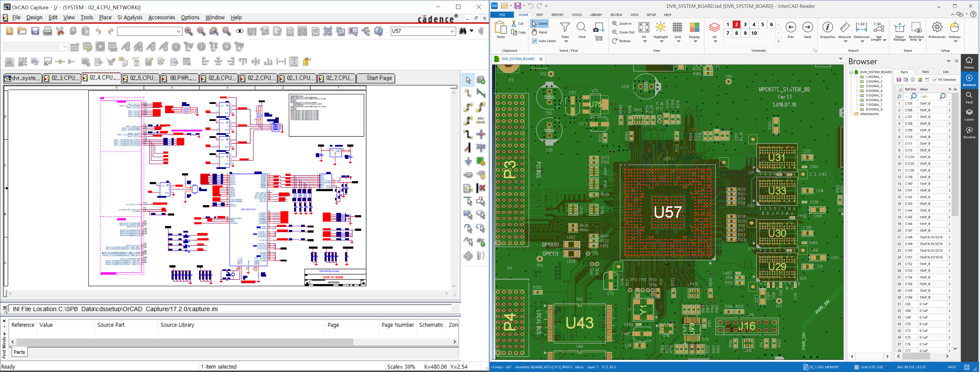Toggle schematic layer 2 button

tap(737, 24)
